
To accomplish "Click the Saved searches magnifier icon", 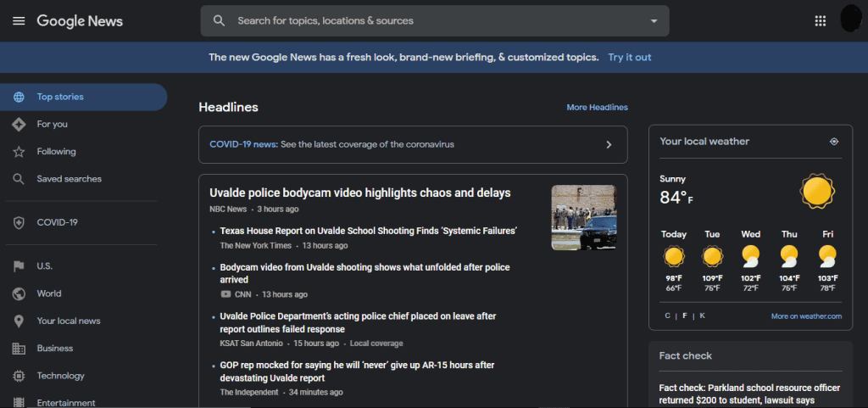I will click(19, 179).
